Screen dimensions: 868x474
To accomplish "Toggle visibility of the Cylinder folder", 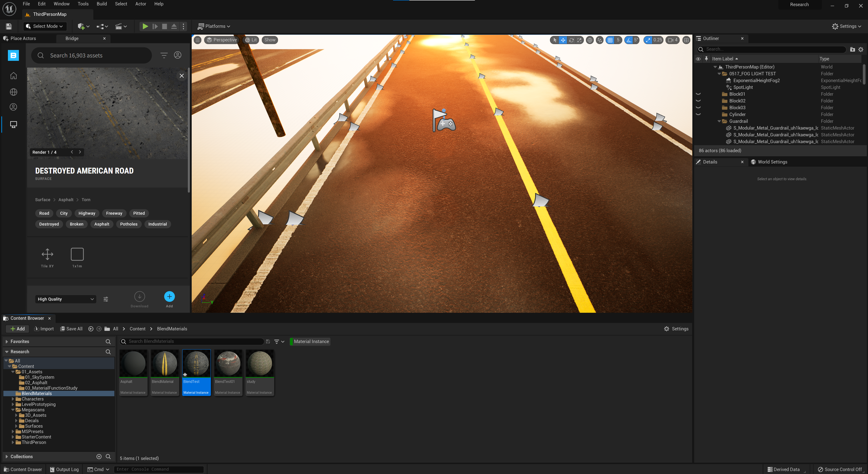I will pyautogui.click(x=698, y=114).
